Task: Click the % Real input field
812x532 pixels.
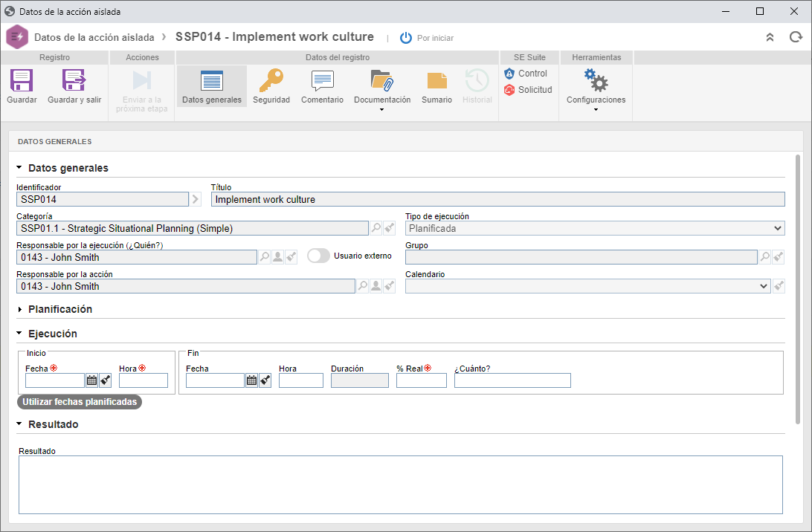Action: point(422,380)
